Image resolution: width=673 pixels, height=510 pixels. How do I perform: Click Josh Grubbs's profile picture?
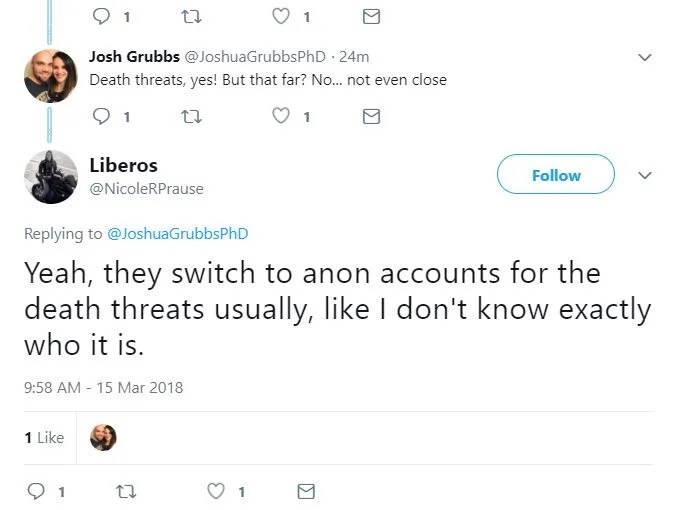(51, 75)
